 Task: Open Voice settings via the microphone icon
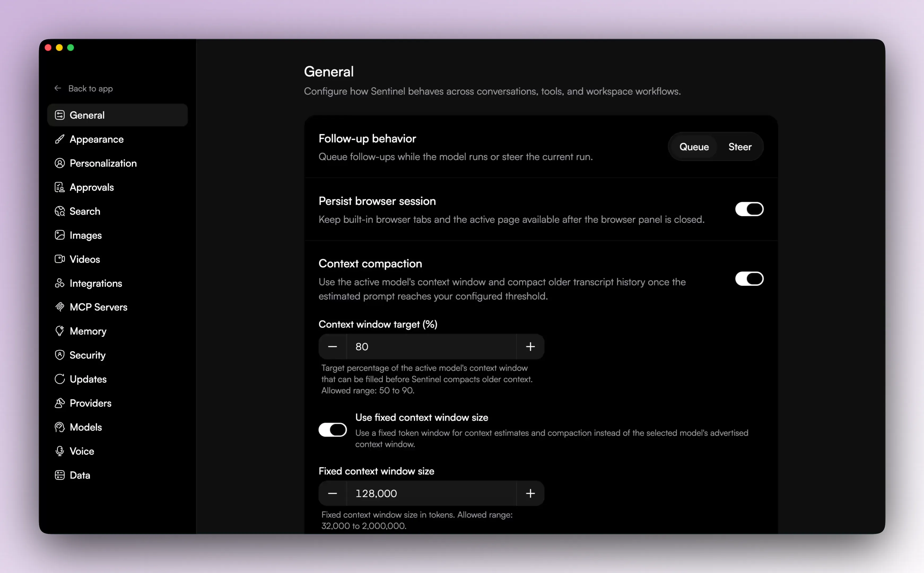tap(60, 451)
